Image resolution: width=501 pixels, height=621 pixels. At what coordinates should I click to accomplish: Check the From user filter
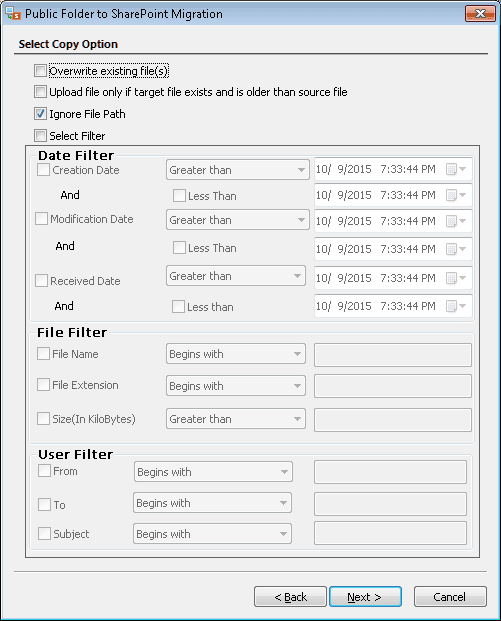(44, 471)
